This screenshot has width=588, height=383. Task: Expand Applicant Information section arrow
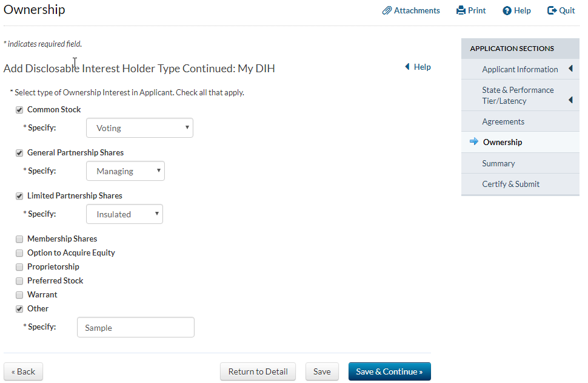[570, 69]
